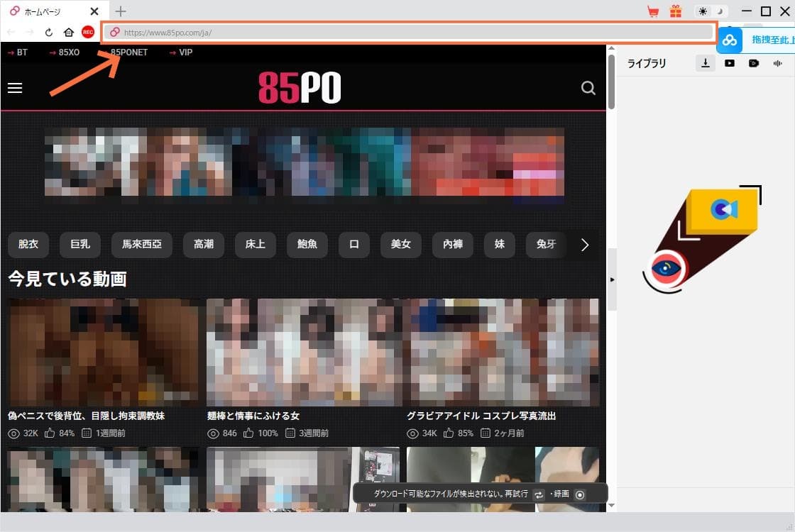
Task: Click the page vertical scrollbar thumb
Action: coord(611,81)
